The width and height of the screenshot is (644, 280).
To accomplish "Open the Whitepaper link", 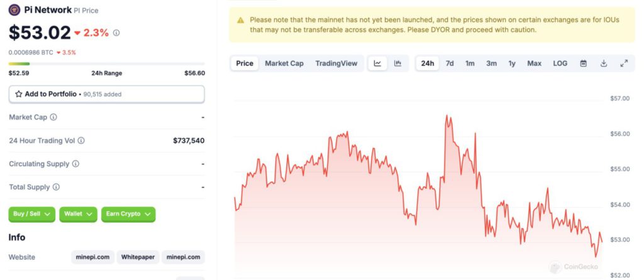I will [138, 257].
